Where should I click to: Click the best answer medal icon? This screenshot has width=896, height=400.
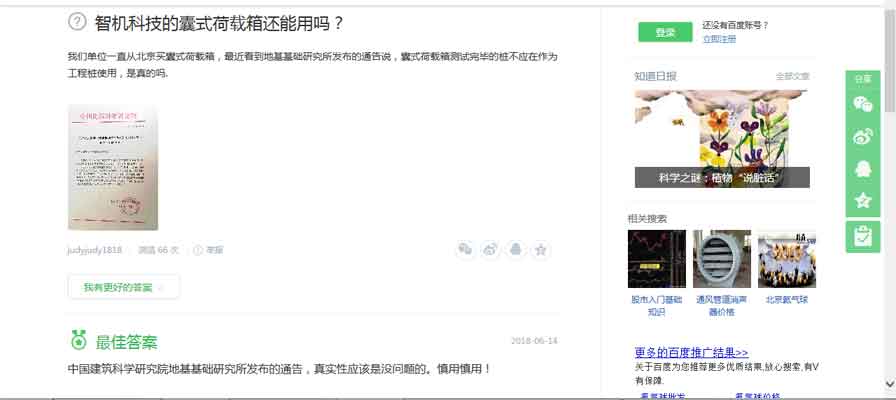[78, 340]
